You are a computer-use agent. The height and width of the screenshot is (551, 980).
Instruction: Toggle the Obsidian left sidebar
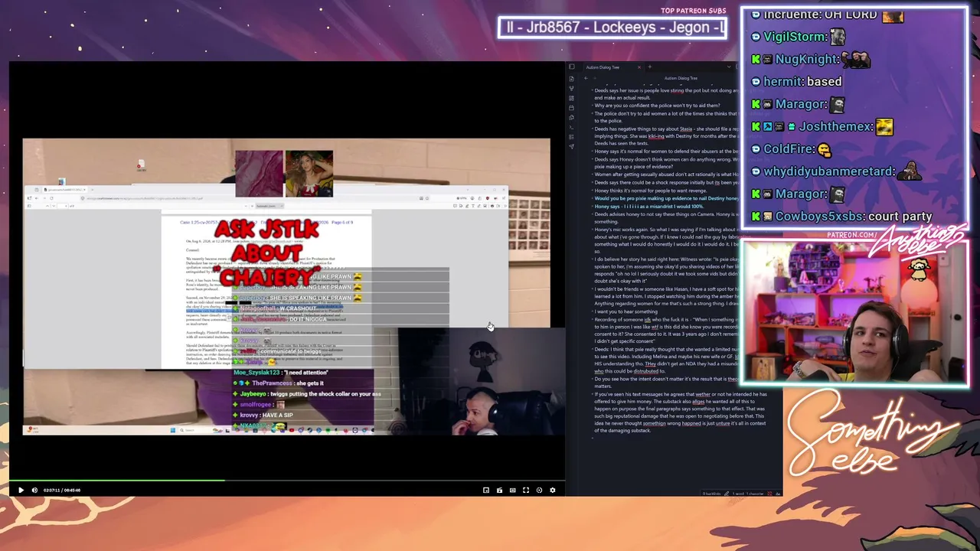click(x=571, y=67)
